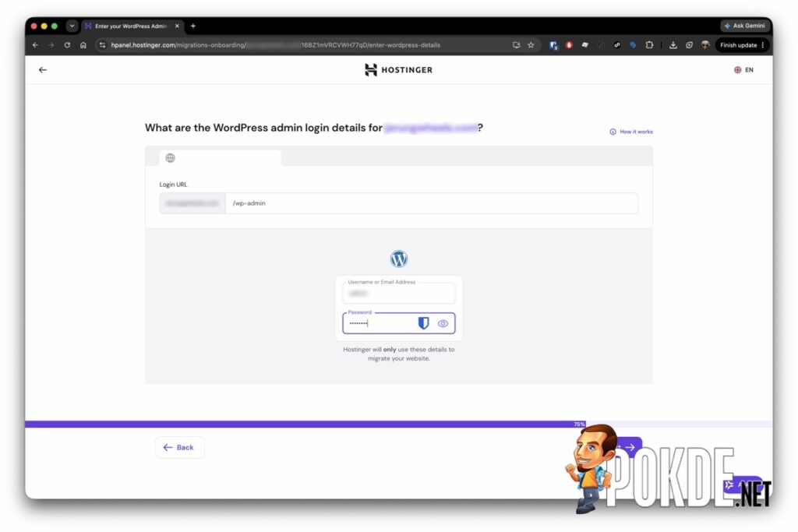Screen dimensions: 798x532
Task: Open tab search dropdown arrow
Action: tap(72, 26)
